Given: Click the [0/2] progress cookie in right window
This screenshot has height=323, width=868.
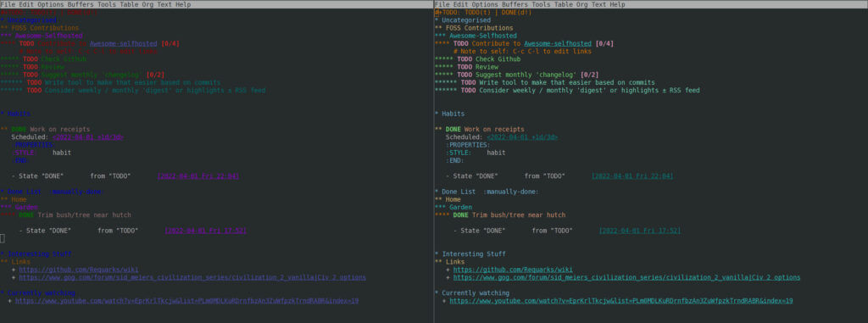Looking at the screenshot, I should (589, 75).
